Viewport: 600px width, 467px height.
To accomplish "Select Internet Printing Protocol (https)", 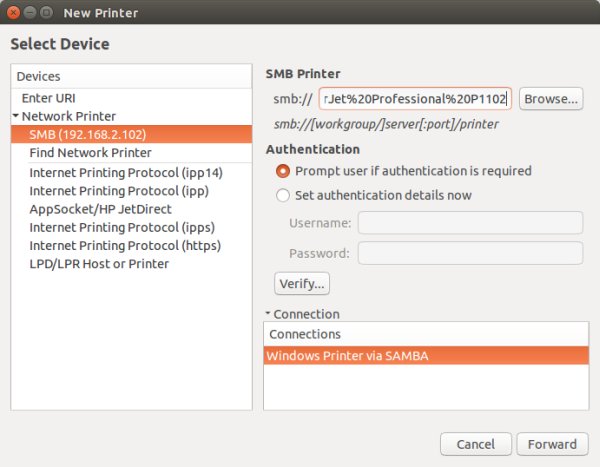I will (125, 245).
